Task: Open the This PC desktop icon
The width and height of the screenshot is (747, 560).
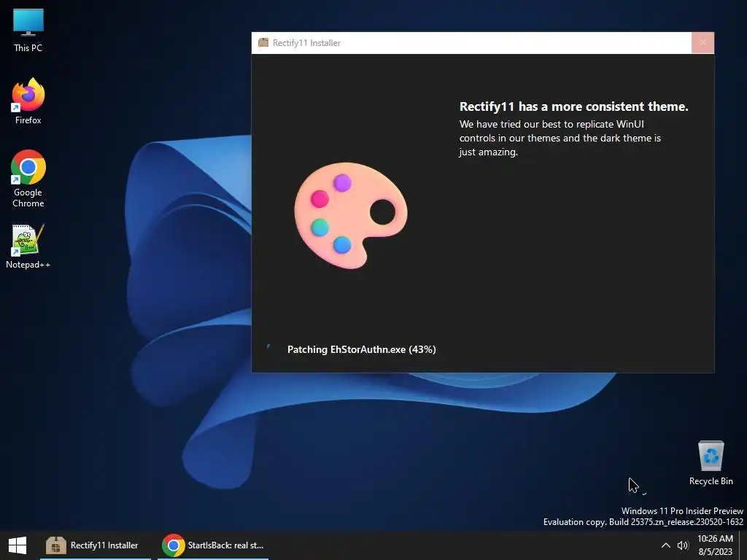Action: [x=28, y=31]
